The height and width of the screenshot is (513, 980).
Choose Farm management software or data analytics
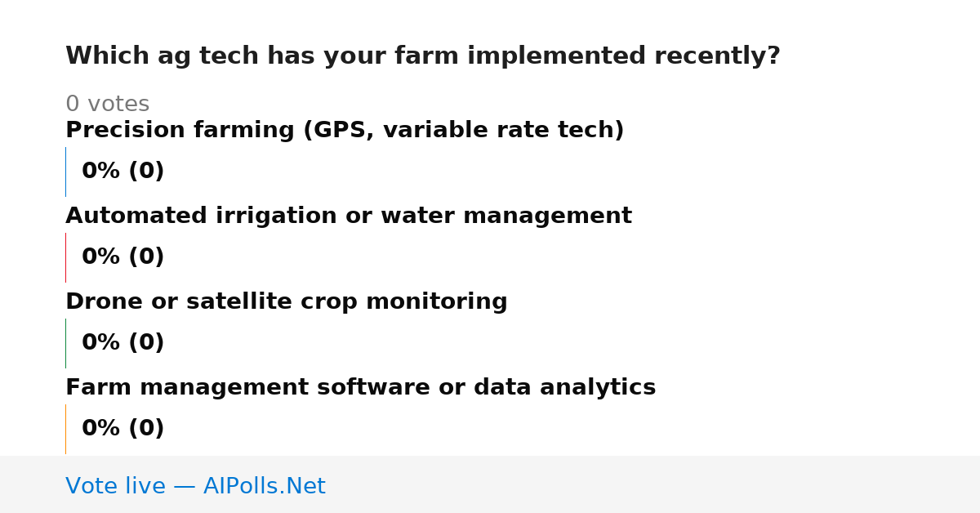(360, 388)
